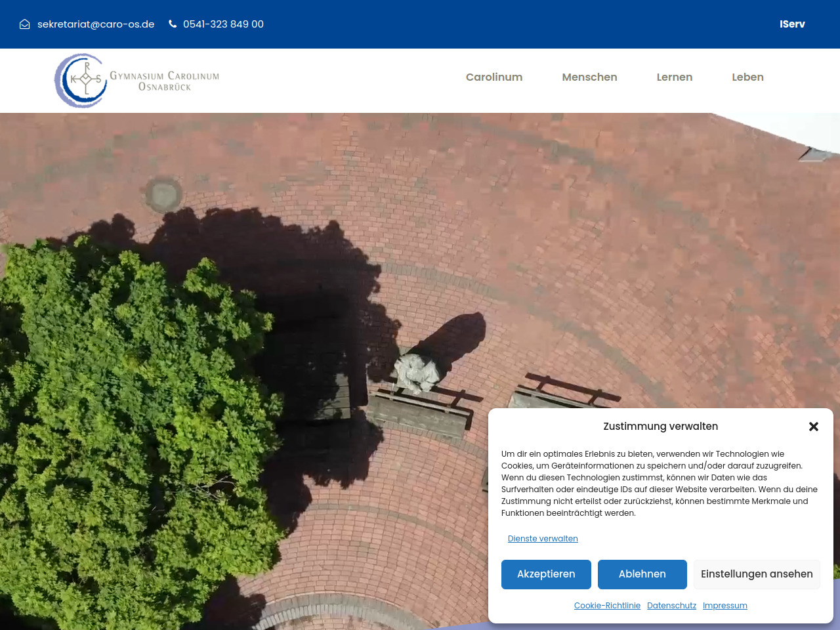Viewport: 840px width, 630px height.
Task: Open the Impressum link
Action: click(724, 606)
